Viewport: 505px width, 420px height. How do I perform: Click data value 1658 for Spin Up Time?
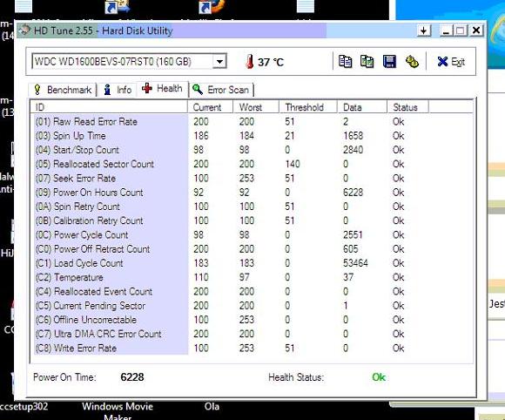pyautogui.click(x=353, y=136)
